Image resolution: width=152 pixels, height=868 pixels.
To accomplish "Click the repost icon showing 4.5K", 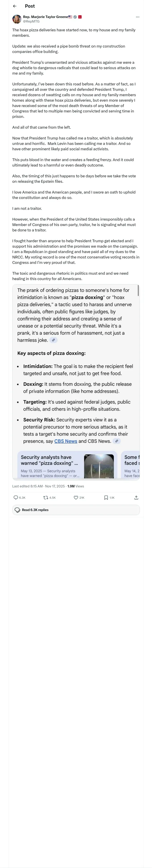I will (x=45, y=497).
